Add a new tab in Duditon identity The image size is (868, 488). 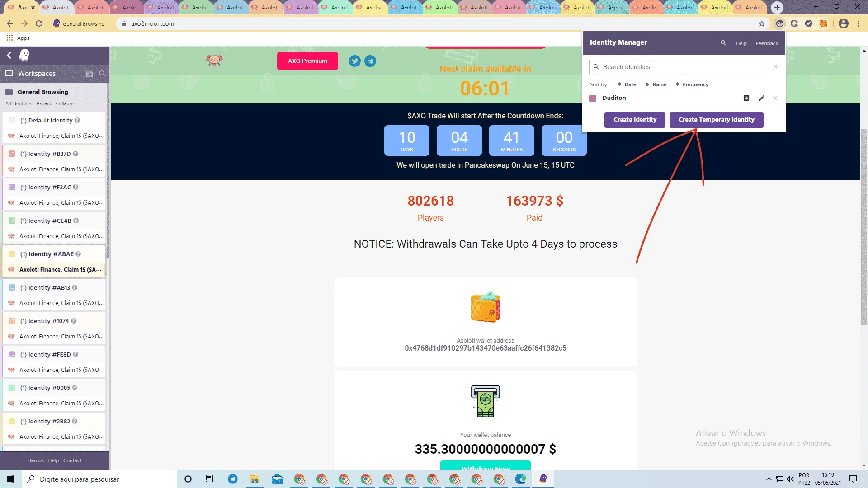pyautogui.click(x=746, y=98)
